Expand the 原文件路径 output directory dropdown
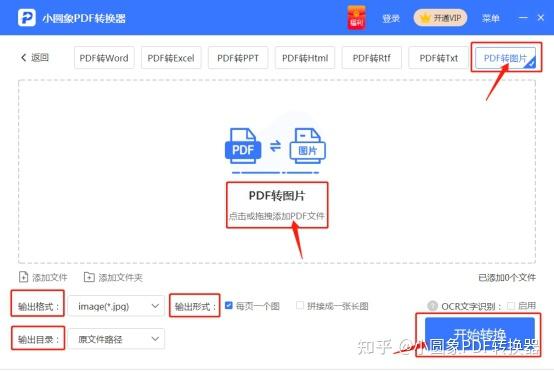The height and width of the screenshot is (371, 554). [x=116, y=339]
